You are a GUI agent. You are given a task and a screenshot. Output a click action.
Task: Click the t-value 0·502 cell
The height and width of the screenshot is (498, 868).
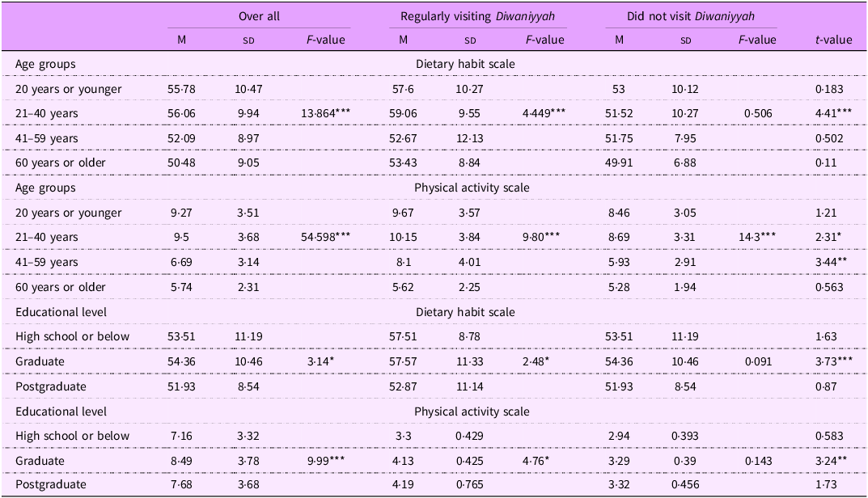(829, 138)
